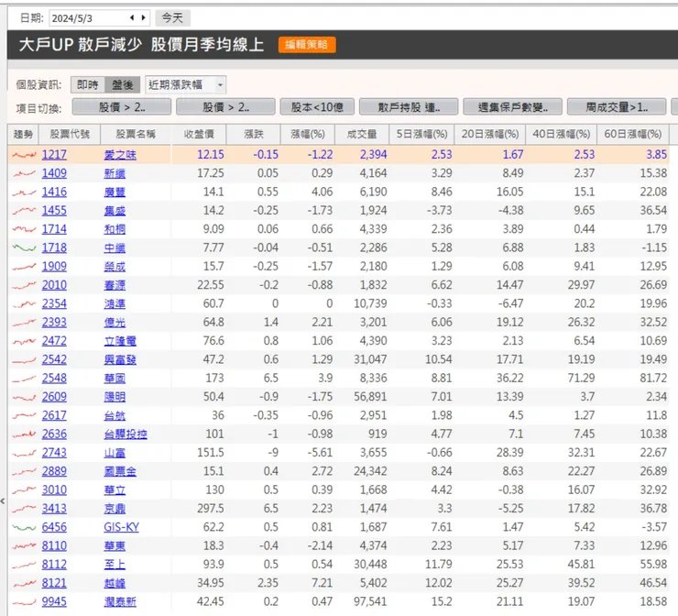Screen dimensions: 678x616
Task: Click the previous date arrow
Action: (132, 18)
